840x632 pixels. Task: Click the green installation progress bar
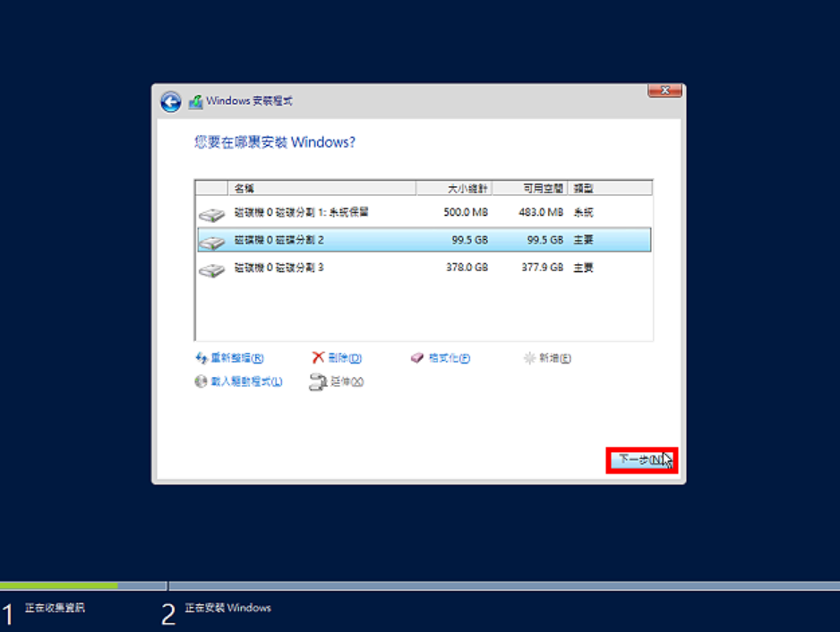tap(59, 586)
